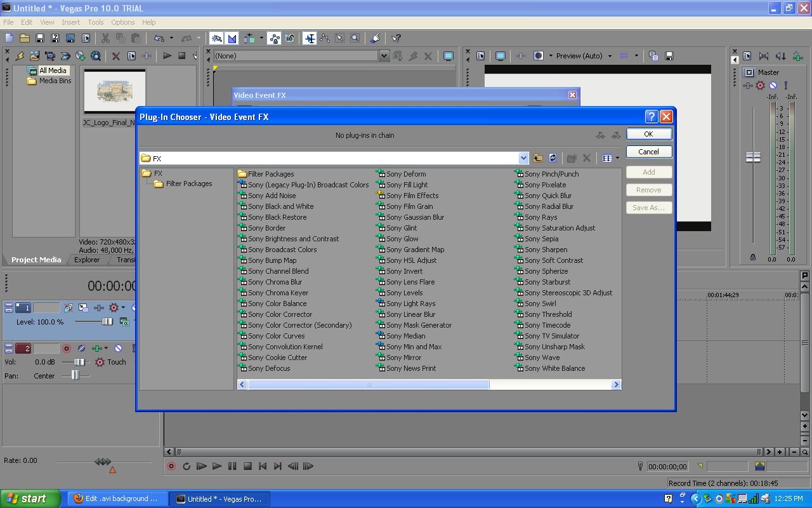The image size is (812, 508).
Task: Click Save Snapshot to File icon
Action: pyautogui.click(x=669, y=56)
